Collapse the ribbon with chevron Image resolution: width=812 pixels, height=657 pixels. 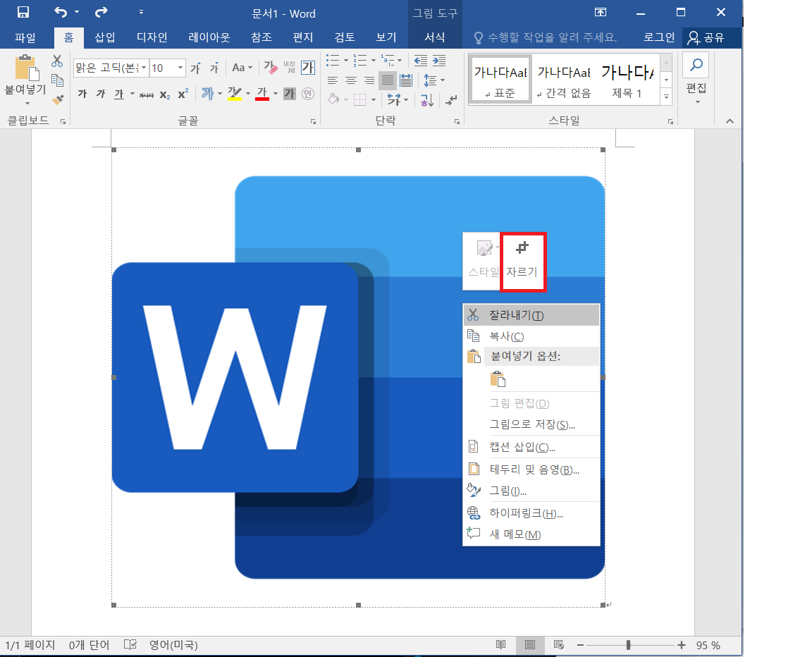point(730,121)
